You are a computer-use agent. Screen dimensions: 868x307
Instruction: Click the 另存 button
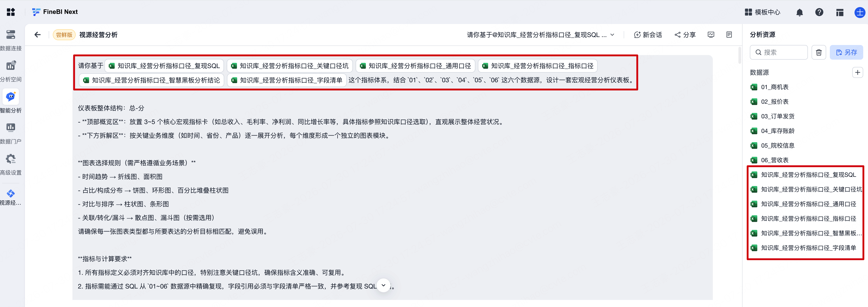pos(846,53)
